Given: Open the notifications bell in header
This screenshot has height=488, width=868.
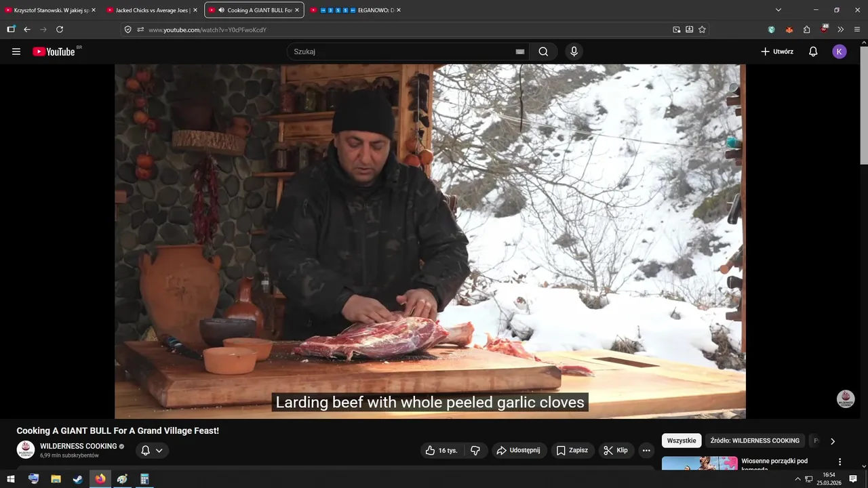Looking at the screenshot, I should (813, 52).
